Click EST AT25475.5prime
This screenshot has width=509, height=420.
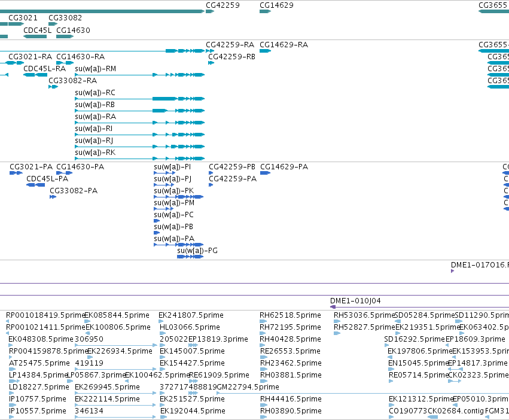39,363
